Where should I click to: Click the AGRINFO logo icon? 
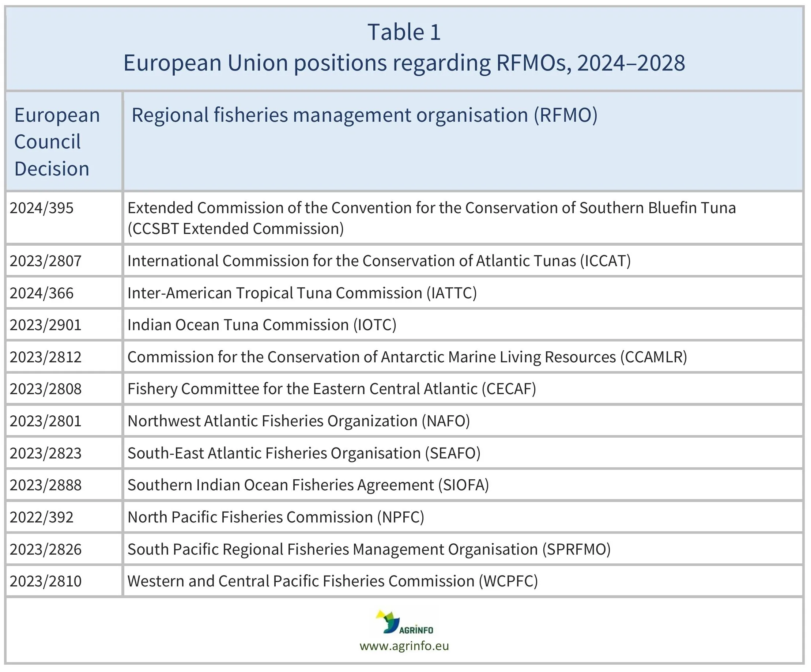[404, 622]
